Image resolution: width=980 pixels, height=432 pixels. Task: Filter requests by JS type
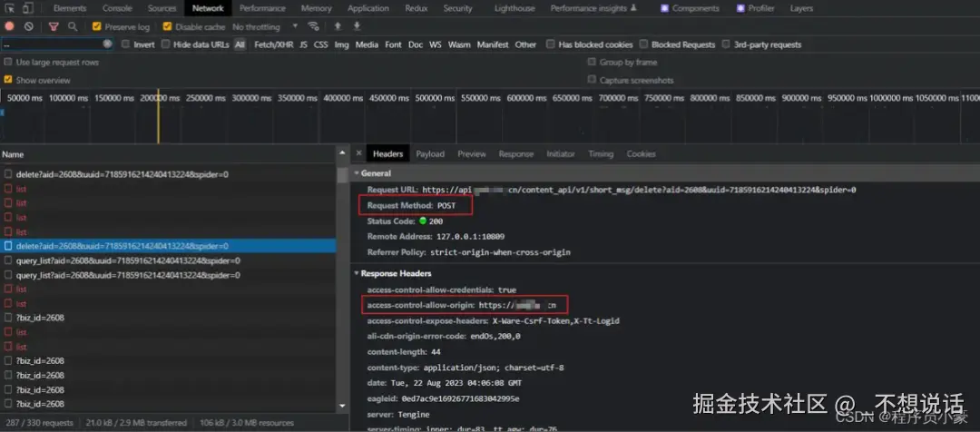[303, 44]
